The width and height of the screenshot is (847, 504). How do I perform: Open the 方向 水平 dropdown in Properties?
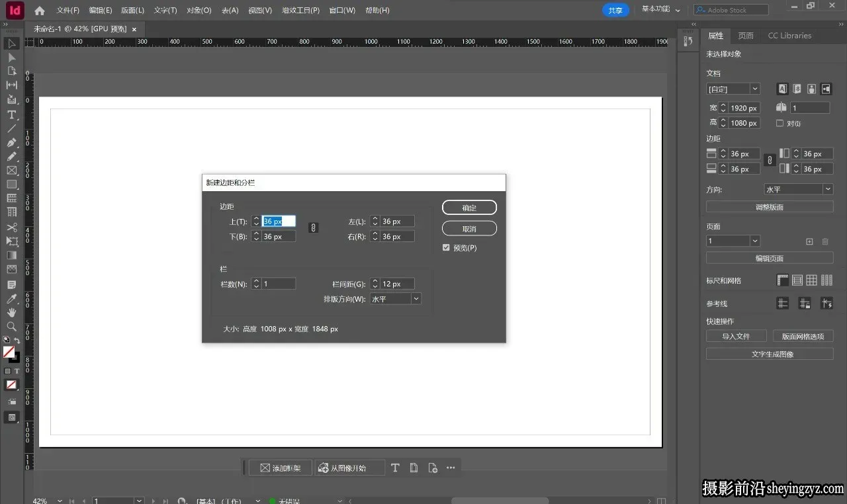(x=799, y=189)
